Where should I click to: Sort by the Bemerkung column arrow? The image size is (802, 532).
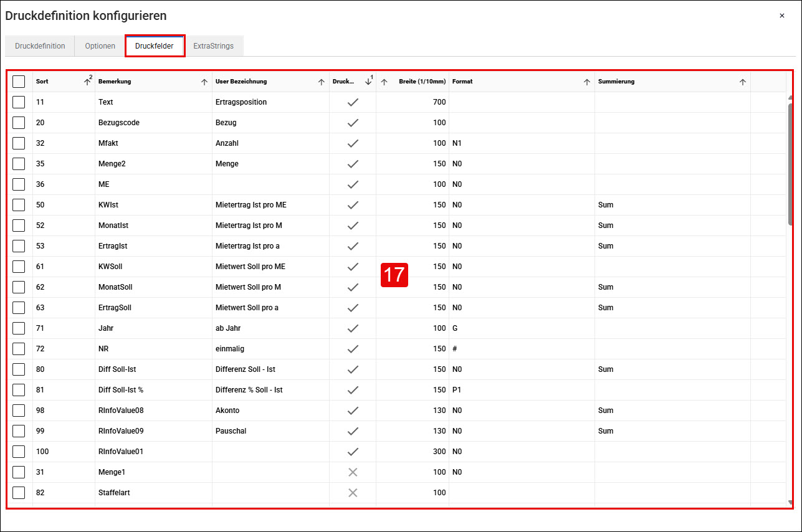[204, 82]
